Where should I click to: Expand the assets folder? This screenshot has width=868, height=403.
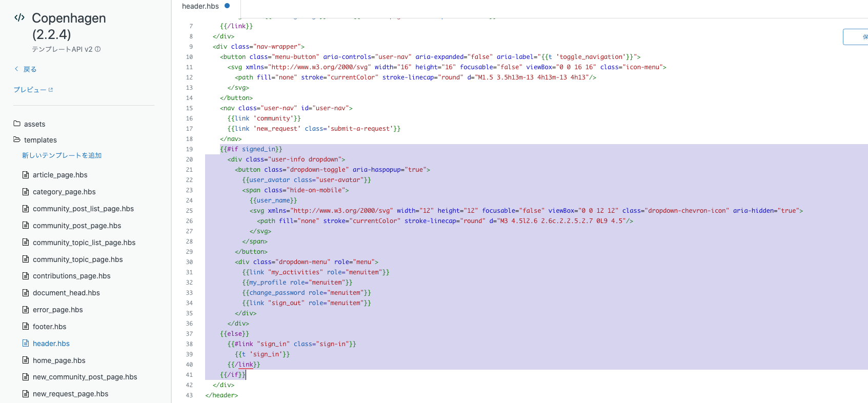(34, 124)
